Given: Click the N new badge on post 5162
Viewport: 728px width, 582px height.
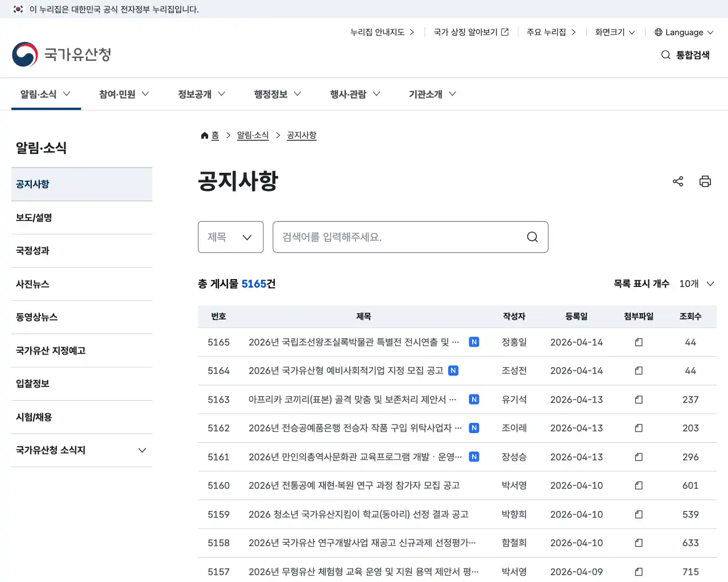Looking at the screenshot, I should (x=474, y=428).
